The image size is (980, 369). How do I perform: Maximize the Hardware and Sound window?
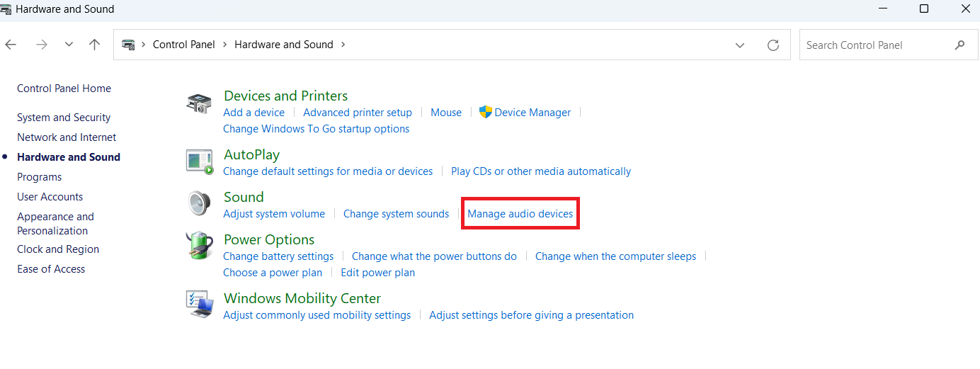(924, 9)
